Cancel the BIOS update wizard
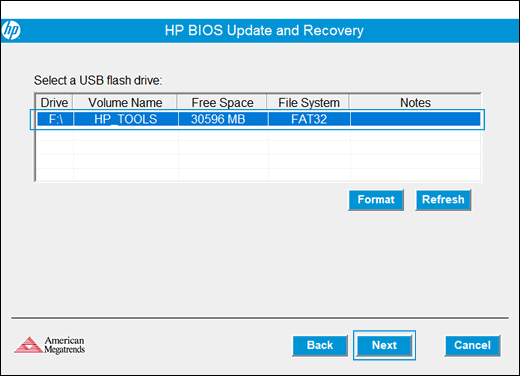 (x=472, y=345)
